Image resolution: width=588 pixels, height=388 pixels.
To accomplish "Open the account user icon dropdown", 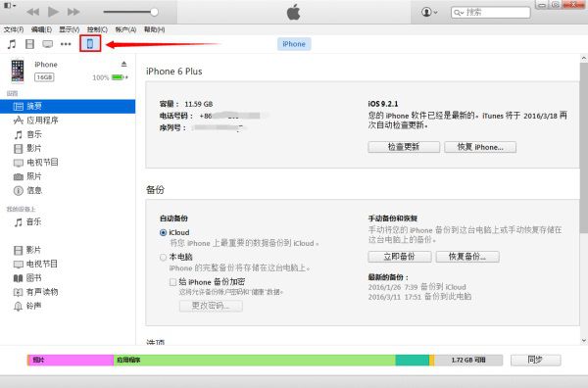I will click(x=429, y=12).
